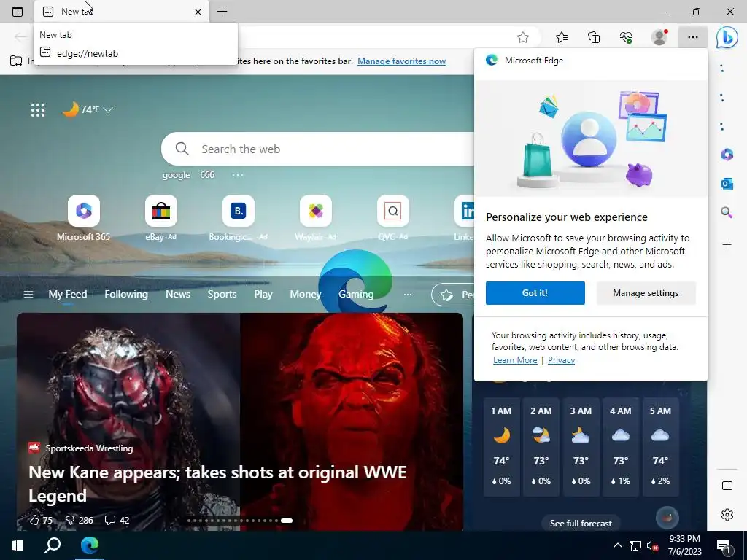Open the New Kane appears article headline

pyautogui.click(x=217, y=484)
